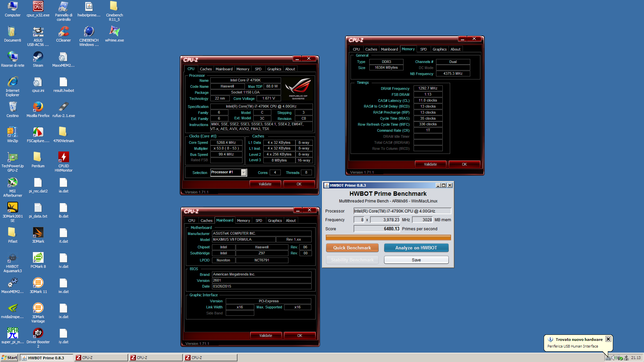Select Memory tab in Mainboard CPU-Z window

[243, 221]
